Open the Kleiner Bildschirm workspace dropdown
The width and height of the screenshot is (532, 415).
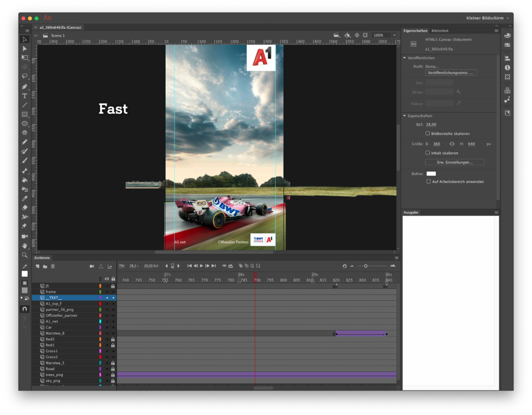pos(487,18)
